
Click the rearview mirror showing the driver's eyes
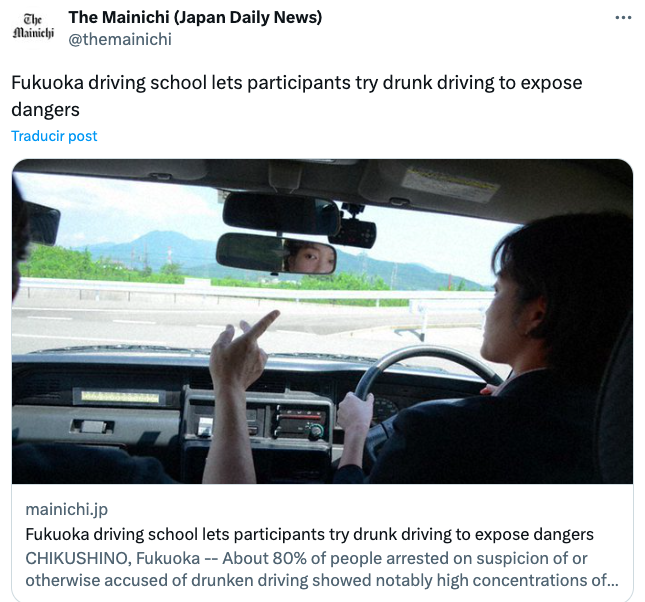tap(276, 253)
